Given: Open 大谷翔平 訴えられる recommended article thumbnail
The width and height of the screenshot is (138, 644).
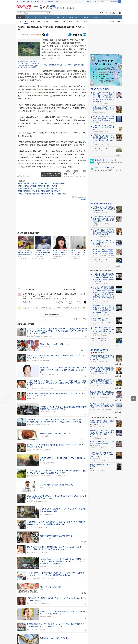Looking at the screenshot, I should tap(43, 242).
